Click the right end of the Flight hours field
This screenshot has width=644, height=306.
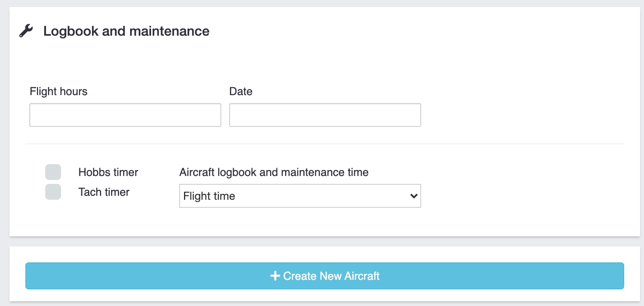click(x=214, y=115)
